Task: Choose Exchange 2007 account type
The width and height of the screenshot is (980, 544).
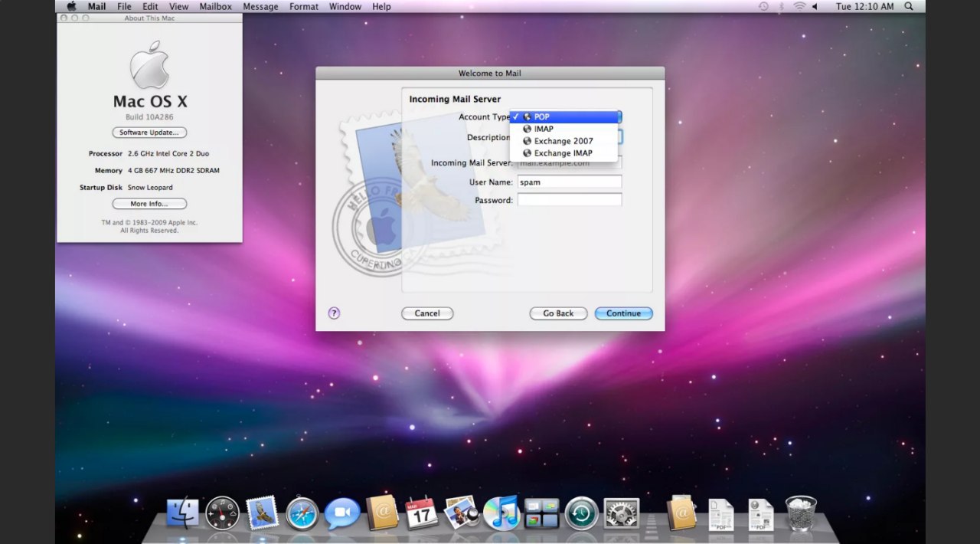Action: click(563, 141)
